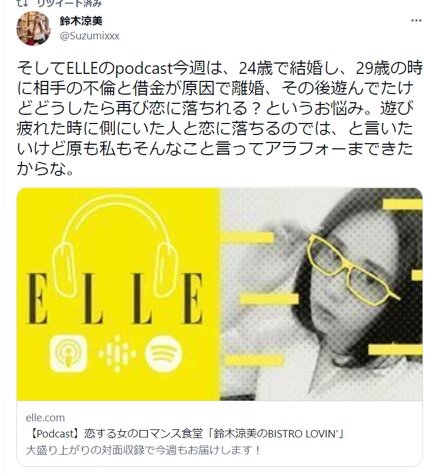
Task: Open the woman's halftone photo
Action: coord(321,294)
